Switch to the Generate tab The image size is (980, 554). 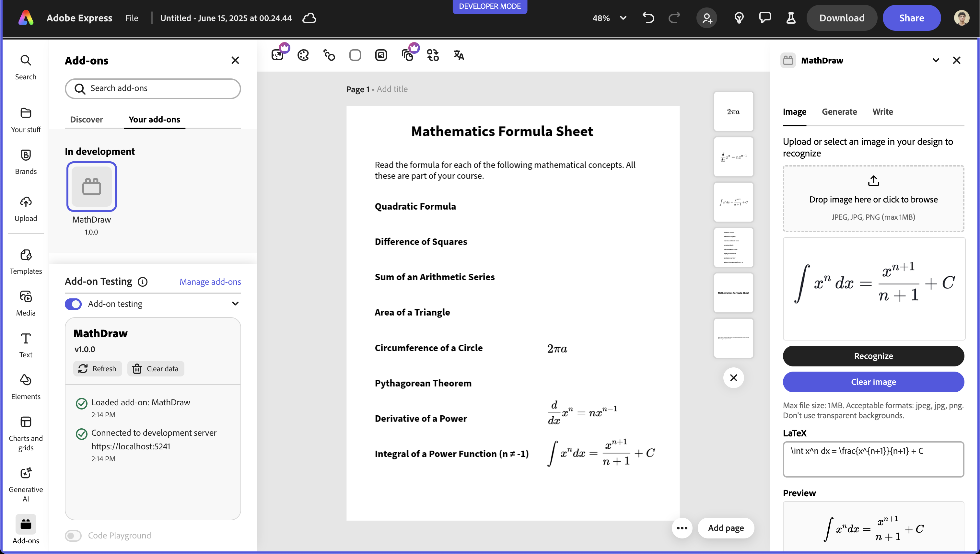(x=839, y=111)
